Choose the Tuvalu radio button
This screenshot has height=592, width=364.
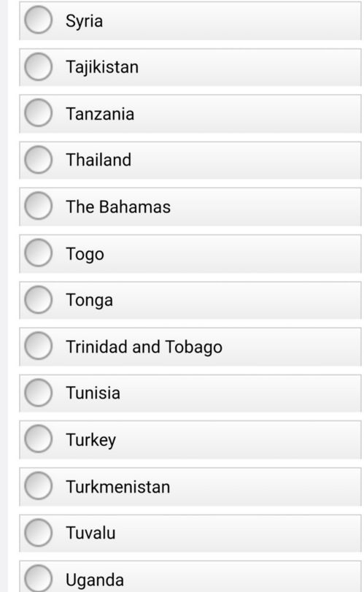38,532
